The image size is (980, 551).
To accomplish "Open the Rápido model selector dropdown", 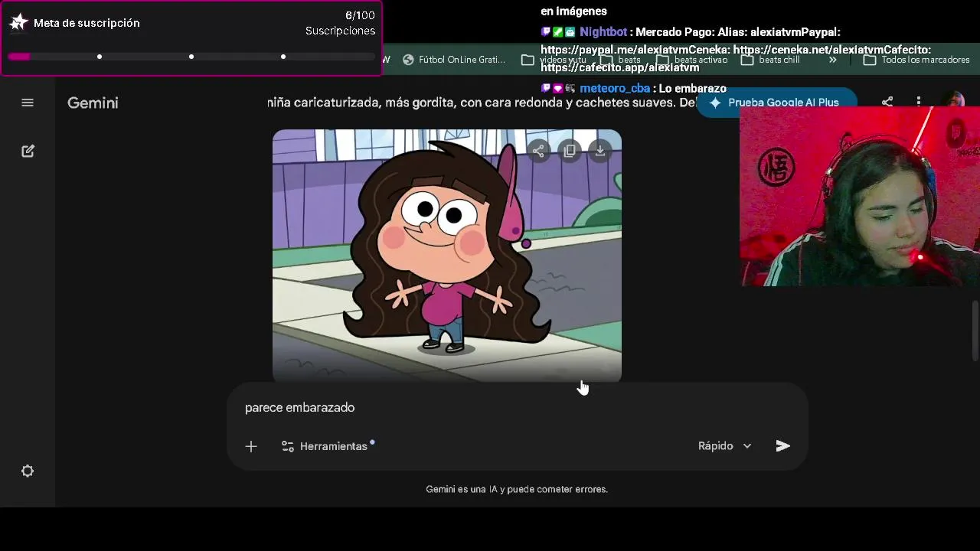I will click(x=724, y=445).
